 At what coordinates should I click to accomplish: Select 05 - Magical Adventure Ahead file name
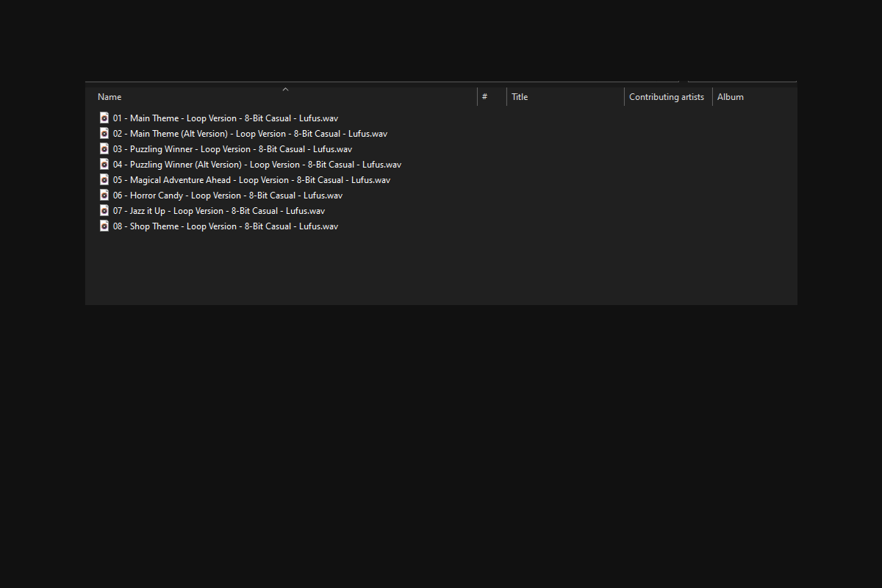[251, 180]
